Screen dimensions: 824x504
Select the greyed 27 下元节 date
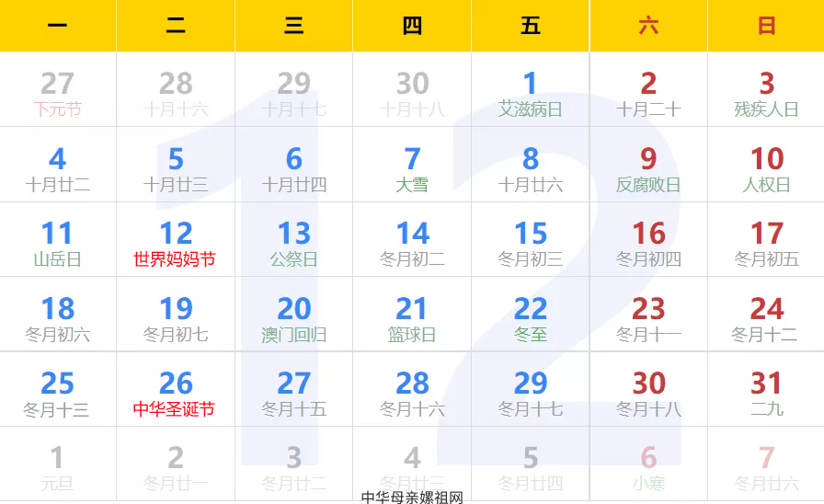tap(58, 90)
